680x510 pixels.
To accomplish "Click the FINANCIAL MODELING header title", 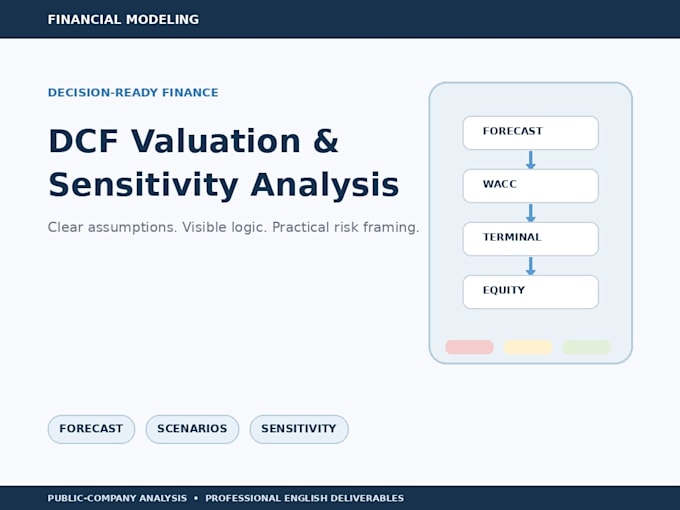I will click(x=123, y=20).
